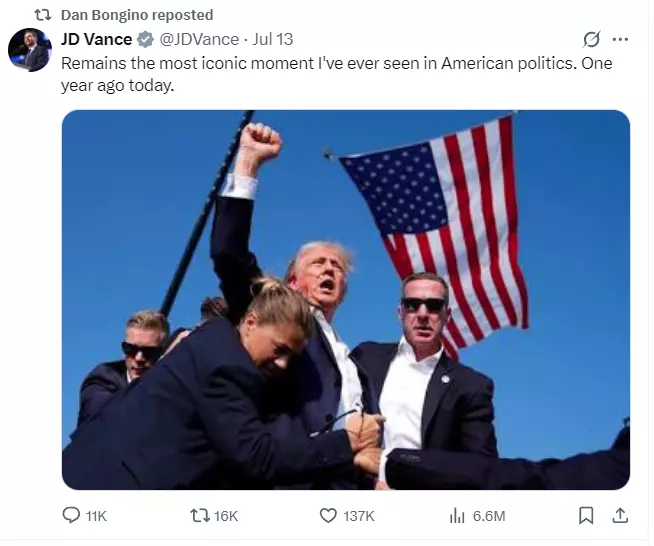Open the JD Vance display name link
654x546 pixels.
(x=96, y=40)
